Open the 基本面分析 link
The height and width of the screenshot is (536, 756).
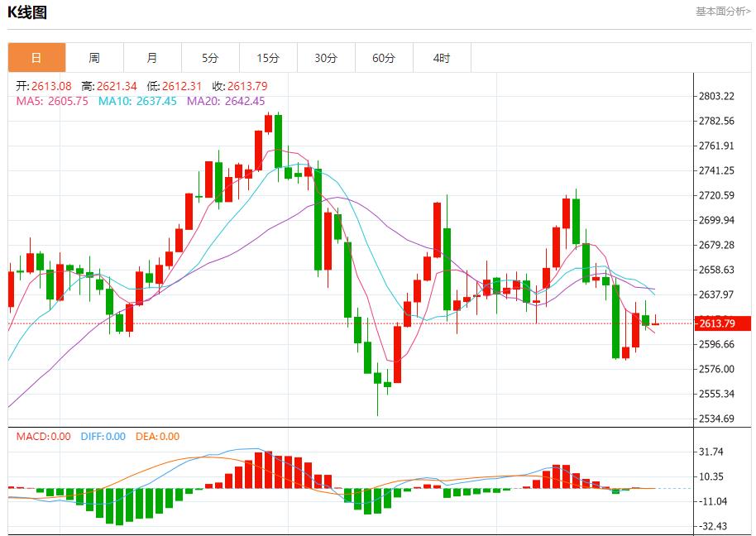coord(723,12)
